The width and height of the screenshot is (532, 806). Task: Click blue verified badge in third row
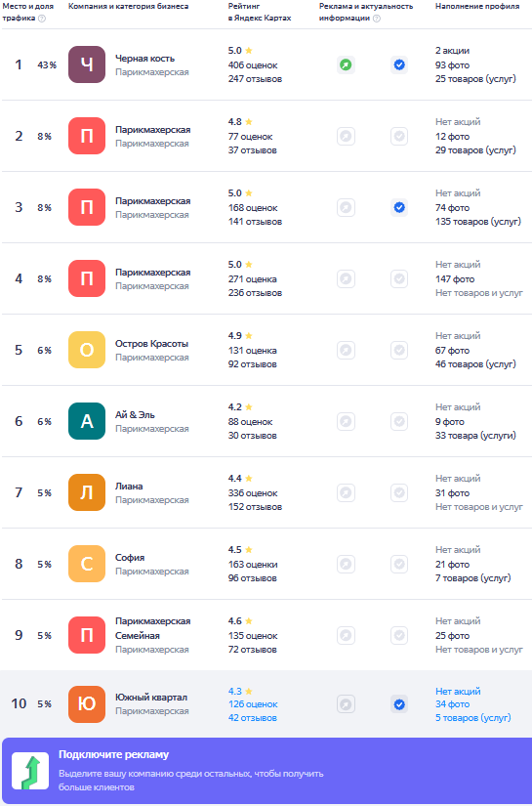click(x=399, y=208)
